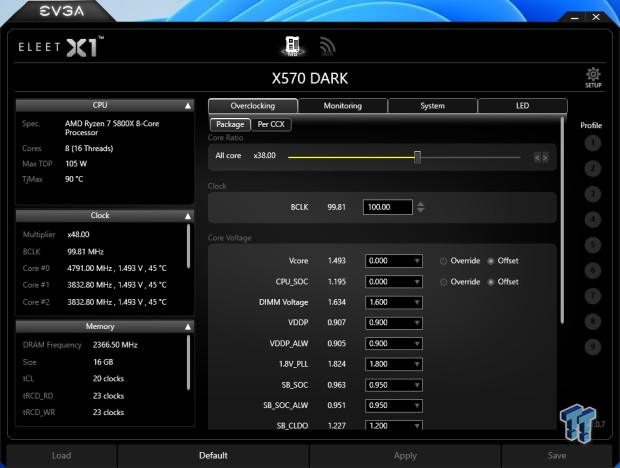Image resolution: width=620 pixels, height=468 pixels.
Task: Select Vcore Override mode
Action: (x=444, y=261)
